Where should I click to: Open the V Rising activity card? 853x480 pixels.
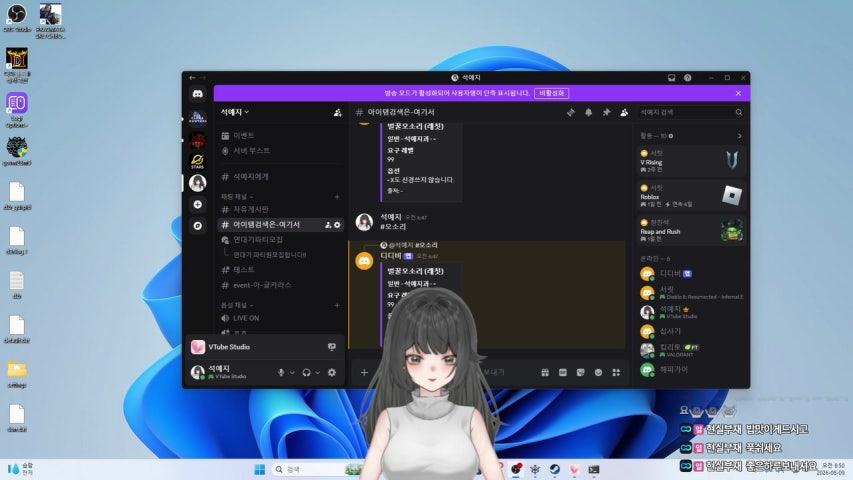[x=691, y=161]
